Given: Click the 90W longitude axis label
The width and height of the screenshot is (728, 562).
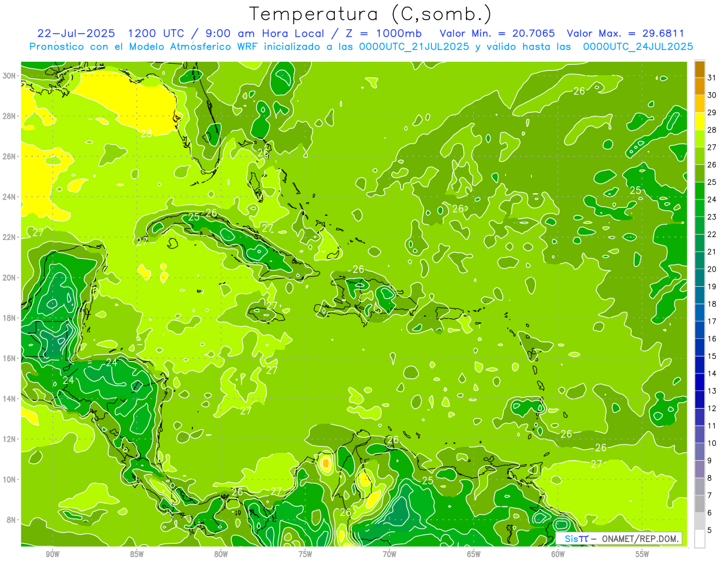Looking at the screenshot, I should tap(52, 555).
